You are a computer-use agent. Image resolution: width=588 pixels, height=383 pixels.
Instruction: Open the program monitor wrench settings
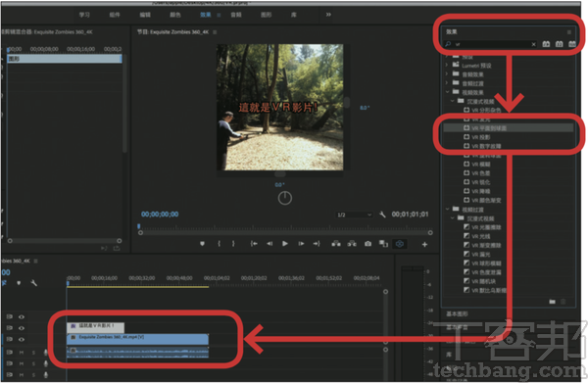(382, 215)
